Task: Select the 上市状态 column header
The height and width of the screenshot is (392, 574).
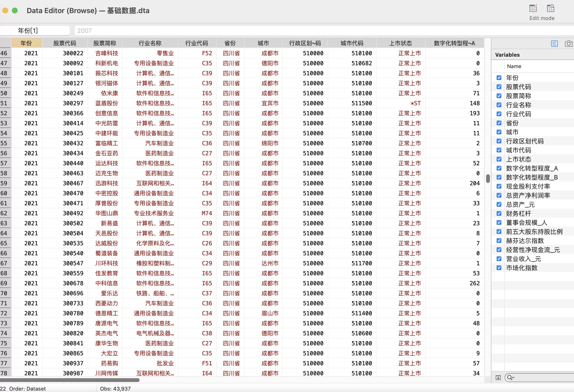Action: pyautogui.click(x=400, y=43)
